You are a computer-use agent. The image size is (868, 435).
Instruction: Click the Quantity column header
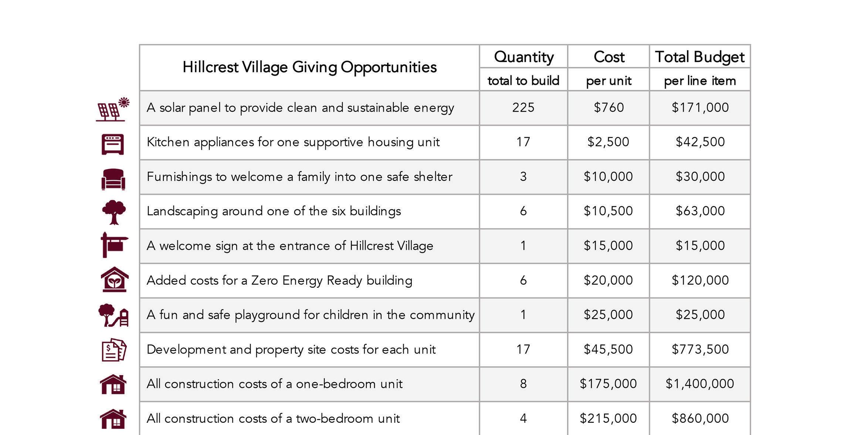[523, 57]
